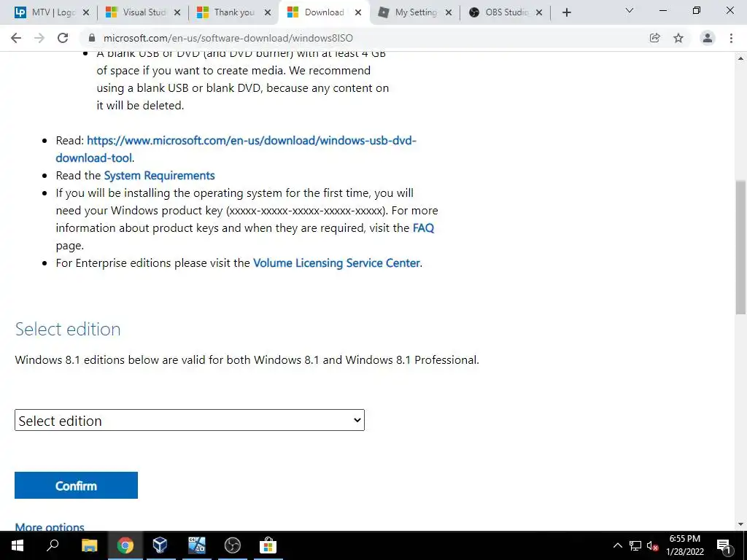This screenshot has width=747, height=560.
Task: Click the scrollbar down arrow
Action: (740, 525)
